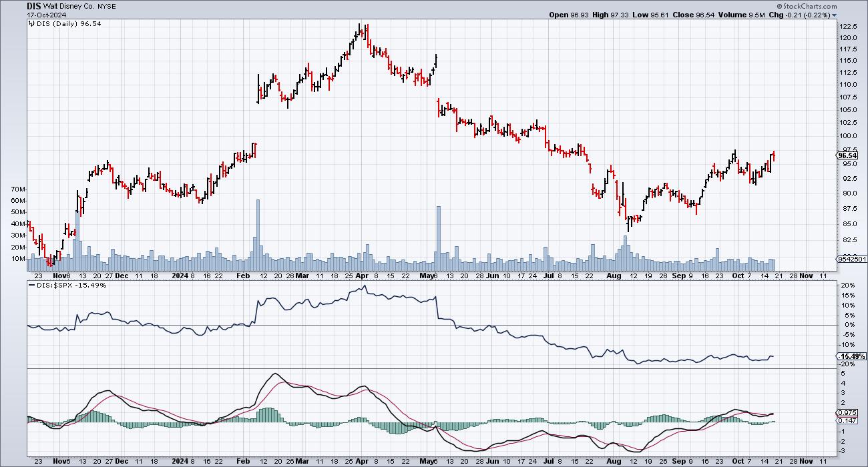The width and height of the screenshot is (868, 467).
Task: Click the 9542501 volume tag
Action: [x=851, y=259]
